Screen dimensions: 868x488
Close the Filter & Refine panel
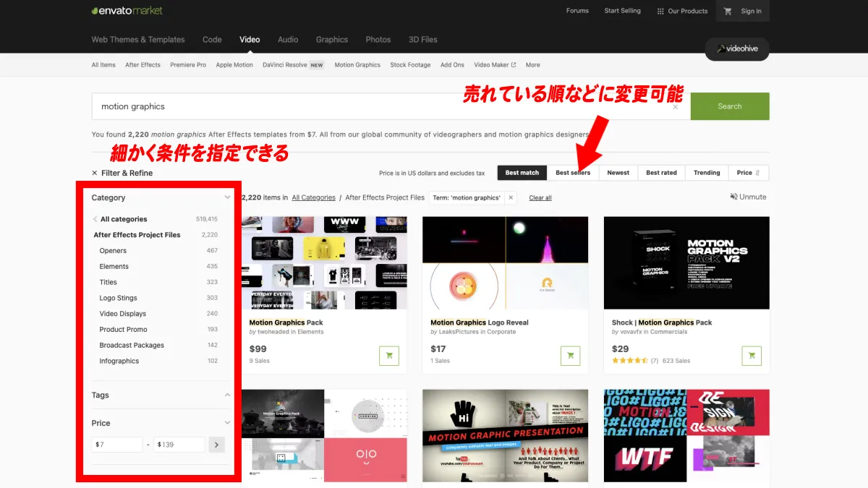[95, 173]
